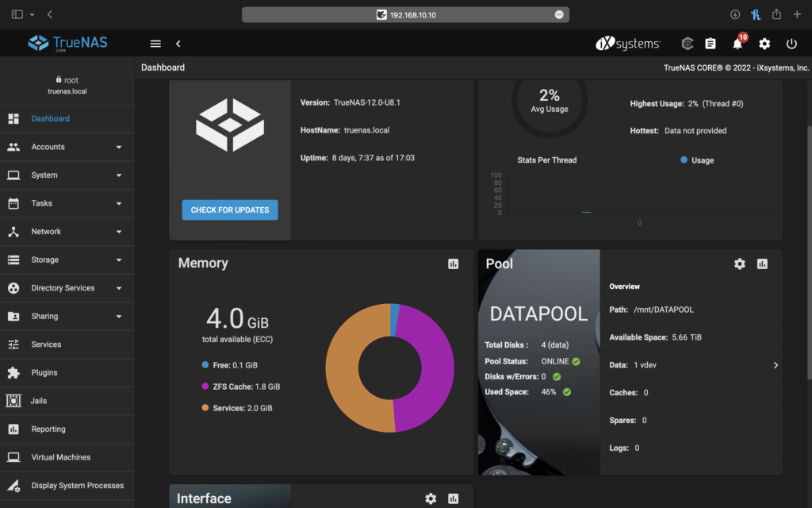The image size is (812, 508).
Task: Click the ixsystems logo link
Action: (x=628, y=44)
